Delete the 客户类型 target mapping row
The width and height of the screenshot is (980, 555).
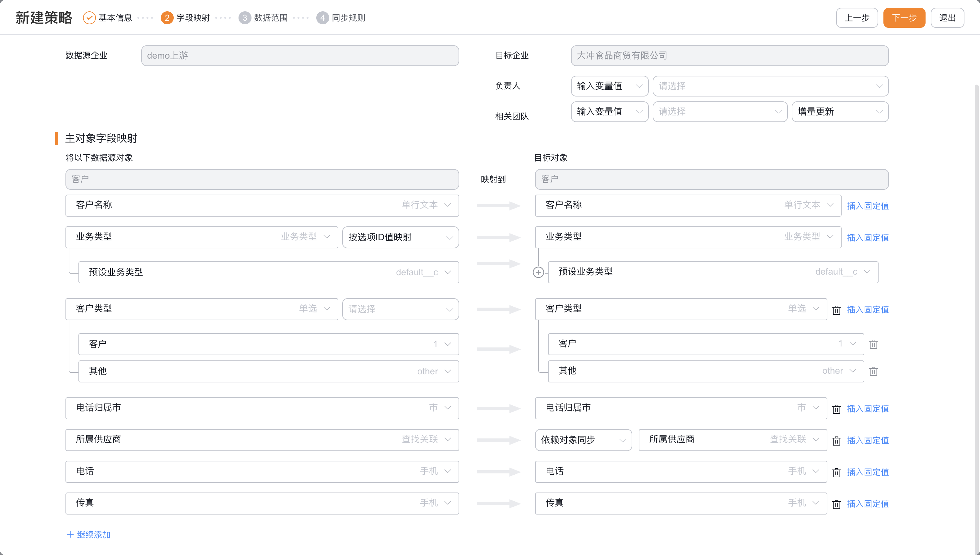[x=836, y=310]
